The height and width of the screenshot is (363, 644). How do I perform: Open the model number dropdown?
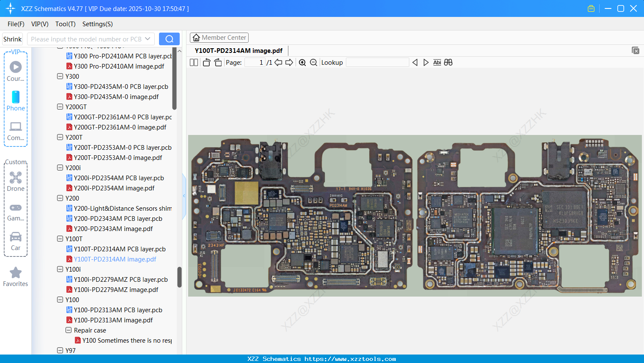tap(148, 39)
